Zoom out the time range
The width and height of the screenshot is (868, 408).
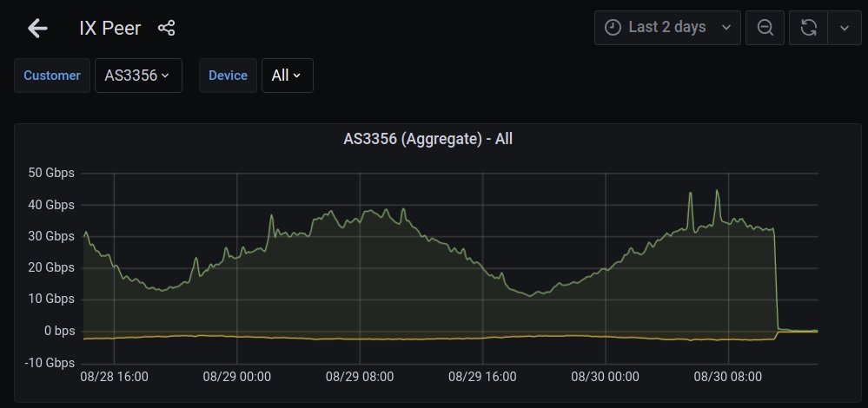[x=765, y=28]
